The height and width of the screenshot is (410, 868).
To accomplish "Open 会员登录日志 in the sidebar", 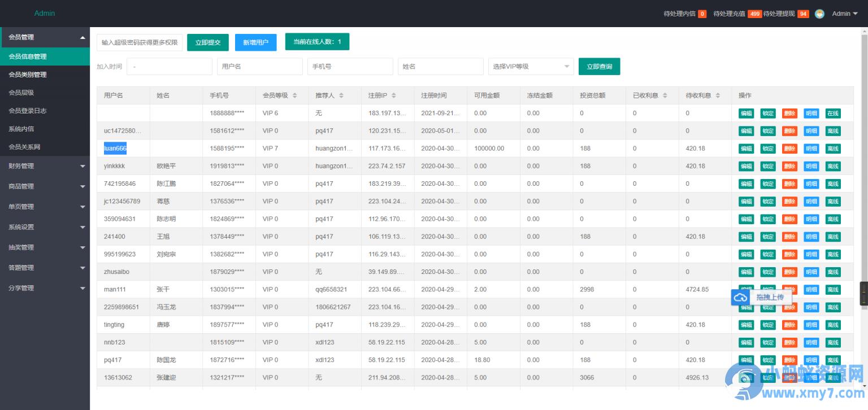I will coord(45,111).
